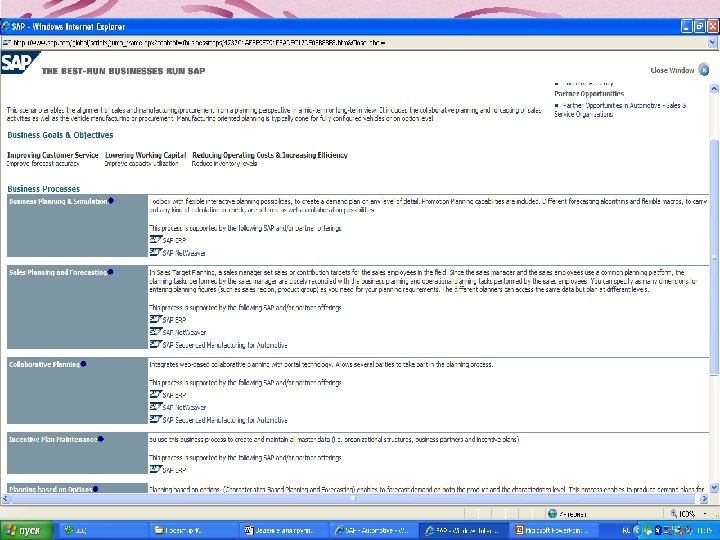Open the Planning based on Options process title
Viewport: 720px width, 540px height.
point(51,489)
